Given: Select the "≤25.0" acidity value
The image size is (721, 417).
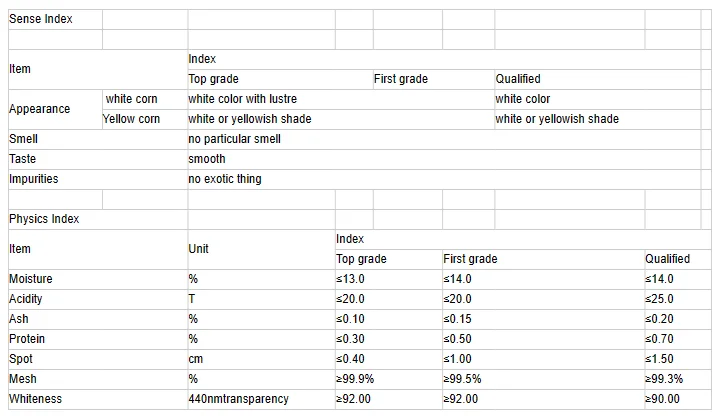Looking at the screenshot, I should pos(660,299).
